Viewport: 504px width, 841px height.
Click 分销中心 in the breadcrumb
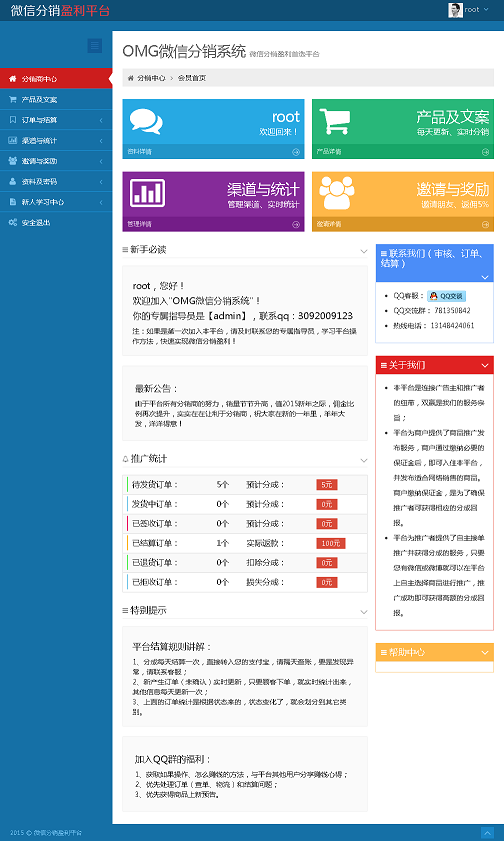[151, 78]
